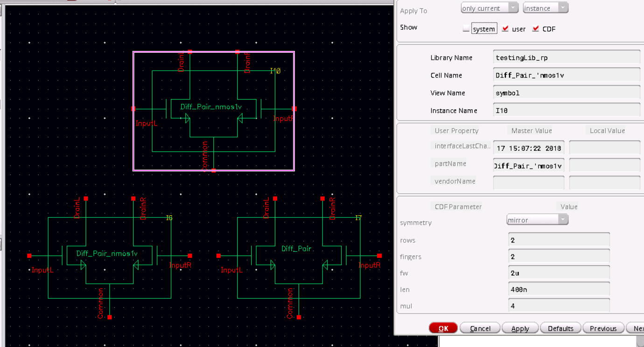Select the I7 Diff_Pair symbol in schematic
Image resolution: width=644 pixels, height=347 pixels.
pyautogui.click(x=299, y=257)
